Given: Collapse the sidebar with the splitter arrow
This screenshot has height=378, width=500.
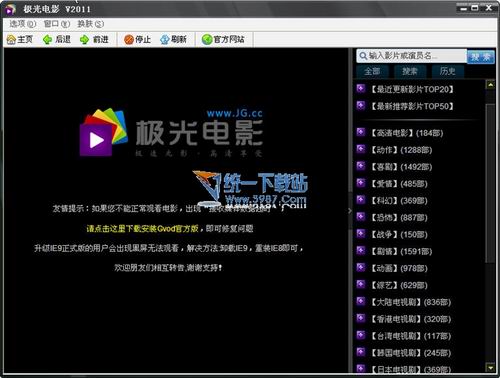Looking at the screenshot, I should tap(350, 211).
